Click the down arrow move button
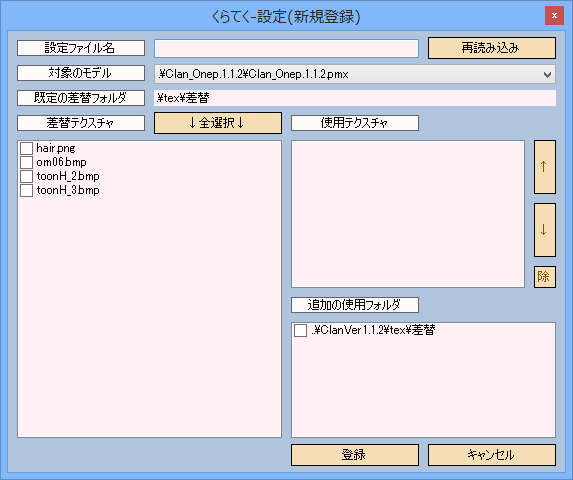573x480 pixels. (544, 230)
